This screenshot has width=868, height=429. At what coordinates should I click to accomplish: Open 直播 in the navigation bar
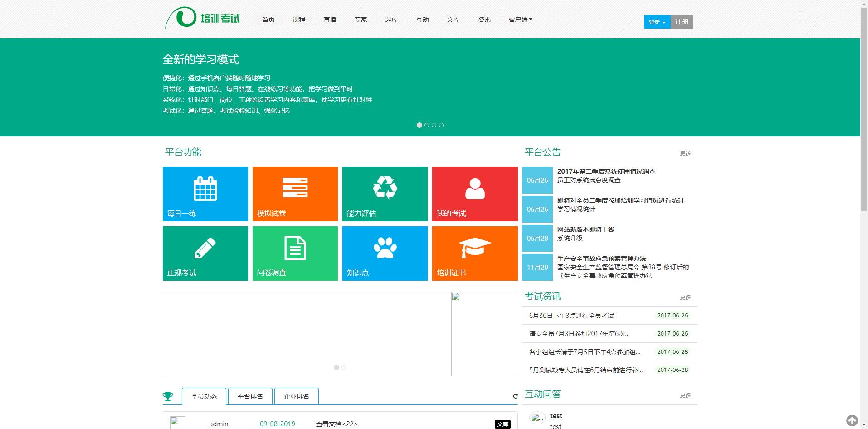point(330,19)
